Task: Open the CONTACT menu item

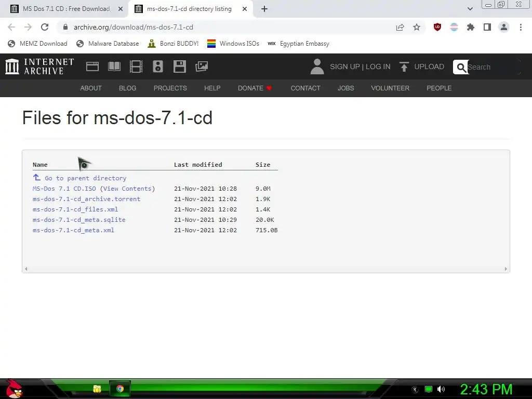Action: click(305, 88)
